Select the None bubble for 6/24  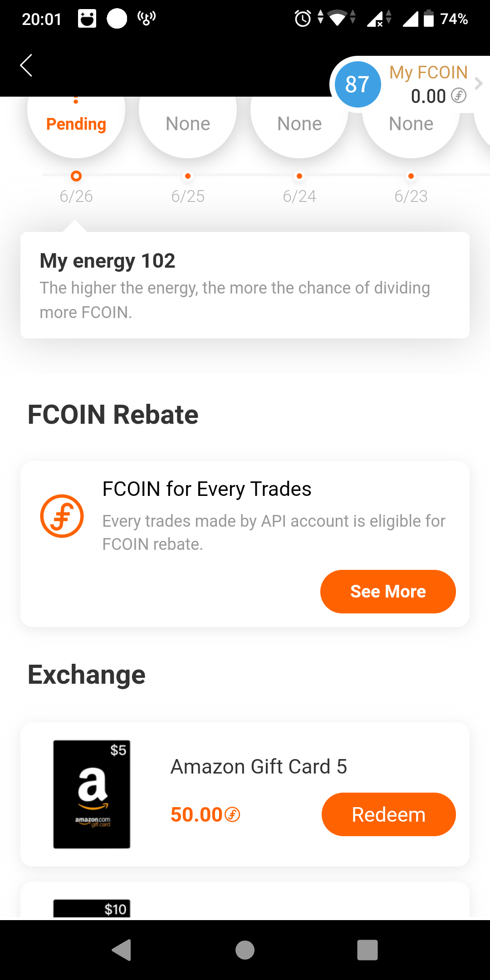point(299,124)
